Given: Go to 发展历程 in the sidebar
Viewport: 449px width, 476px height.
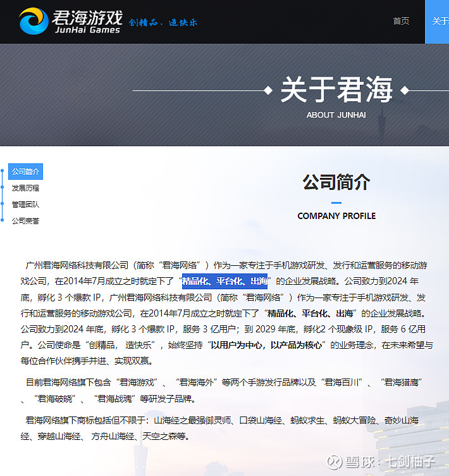Looking at the screenshot, I should pyautogui.click(x=25, y=188).
